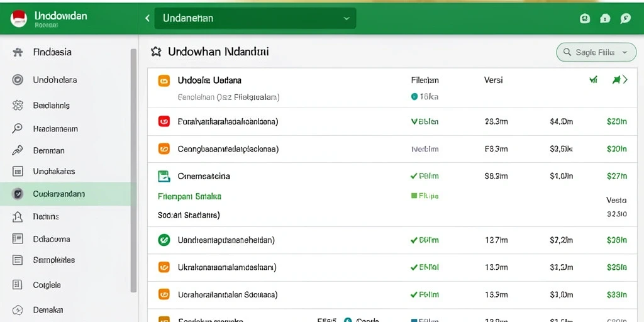Viewport: 644px width, 322px height.
Task: Open the Undoholara sidebar item
Action: click(55, 80)
